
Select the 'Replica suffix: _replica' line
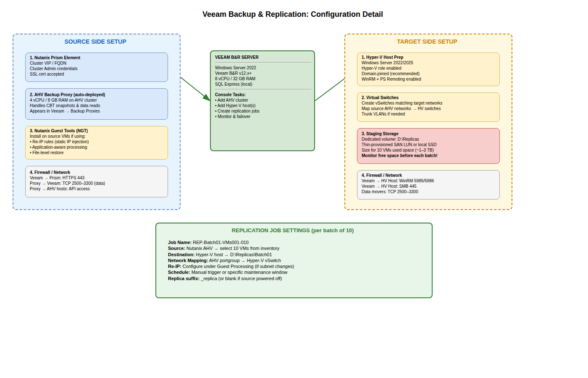tap(225, 278)
